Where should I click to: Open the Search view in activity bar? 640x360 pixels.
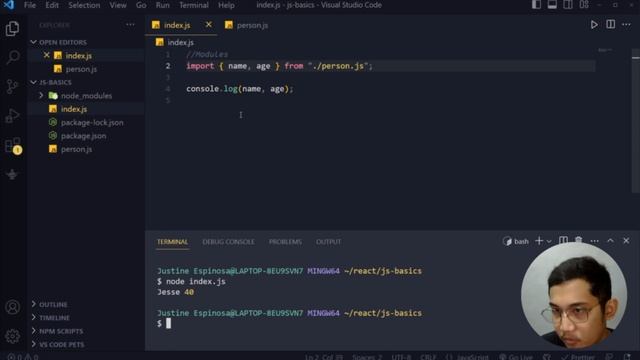[x=12, y=58]
